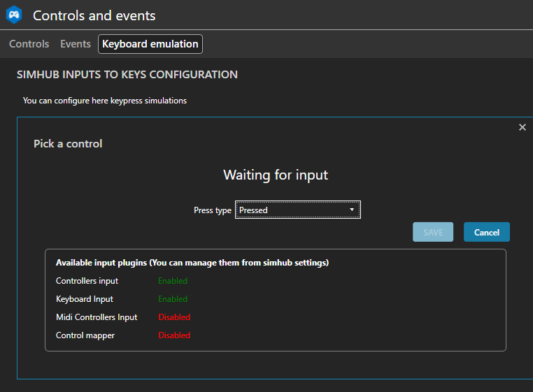Click the Available input plugins heading
Viewport: 533px width, 392px height.
[x=192, y=263]
